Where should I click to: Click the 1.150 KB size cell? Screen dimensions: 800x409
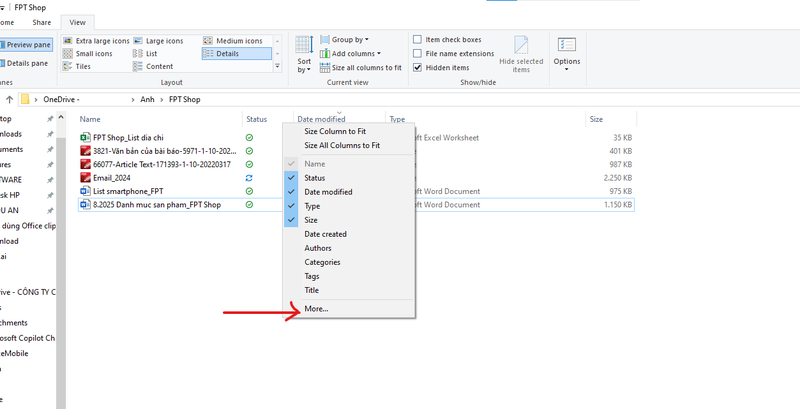[x=618, y=204]
